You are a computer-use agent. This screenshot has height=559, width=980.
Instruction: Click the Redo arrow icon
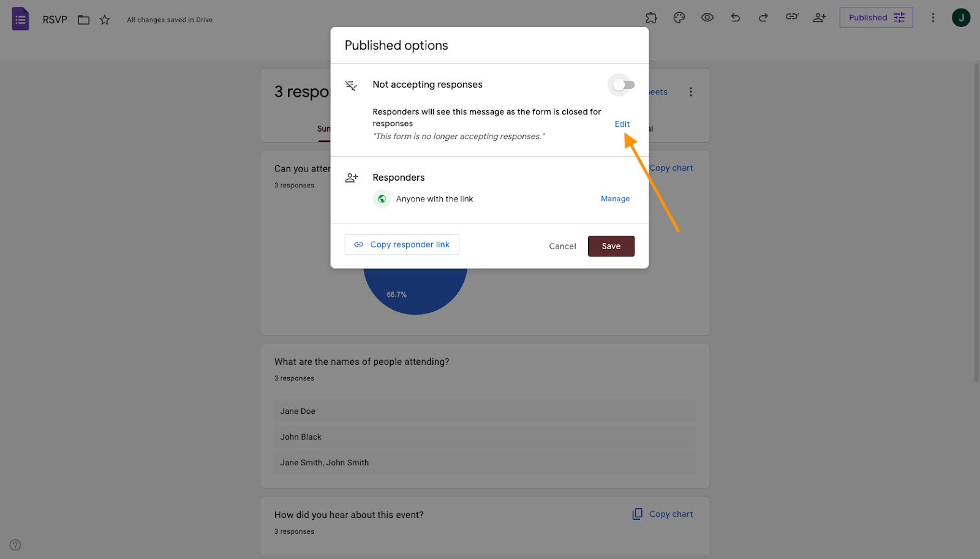[763, 17]
